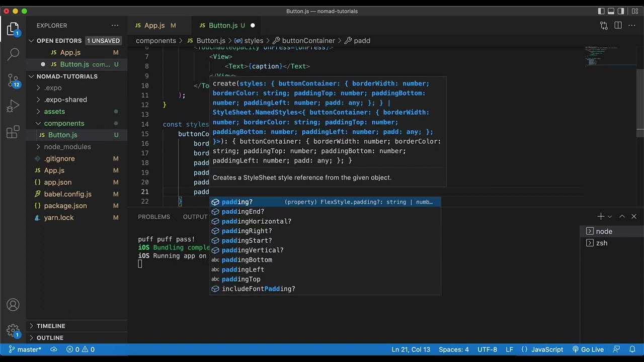The height and width of the screenshot is (362, 644).
Task: Switch to the Problems panel tab
Action: point(154,217)
